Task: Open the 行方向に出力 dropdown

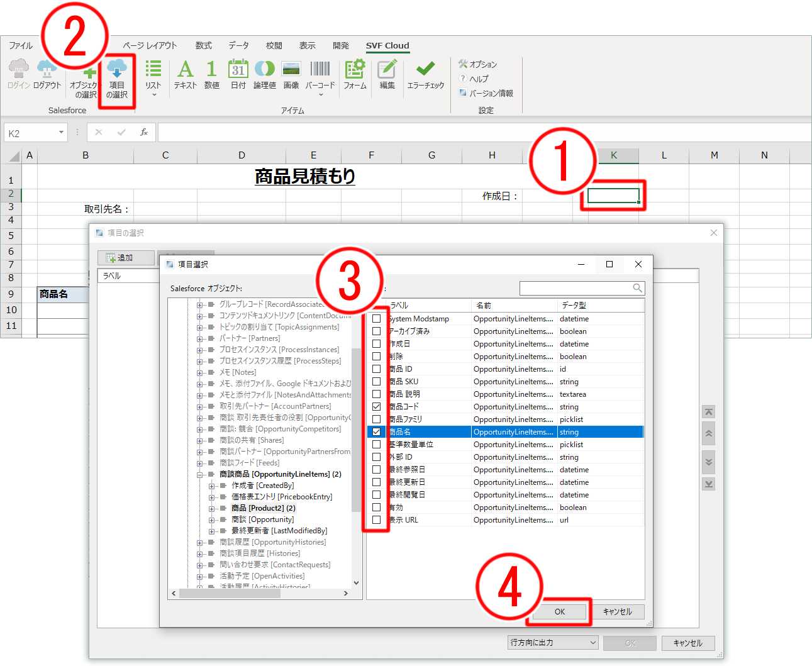Action: (553, 643)
